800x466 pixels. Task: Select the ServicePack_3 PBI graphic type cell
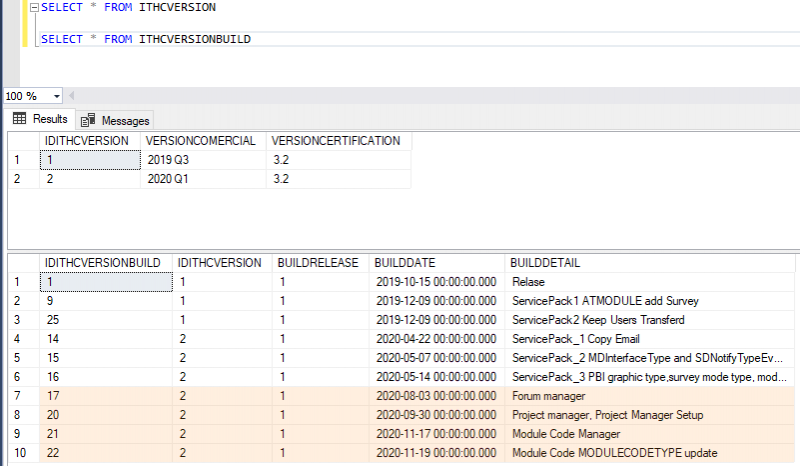650,377
